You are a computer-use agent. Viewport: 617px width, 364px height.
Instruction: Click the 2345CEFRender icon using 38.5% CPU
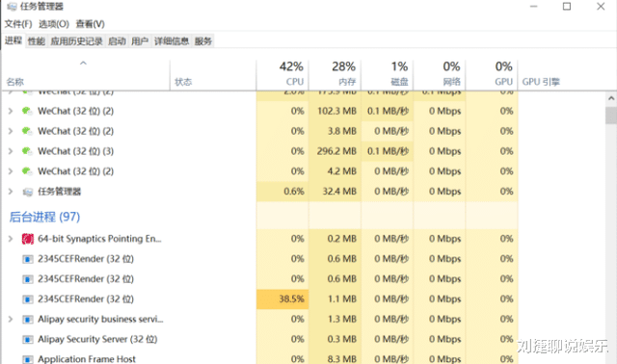[x=27, y=299]
